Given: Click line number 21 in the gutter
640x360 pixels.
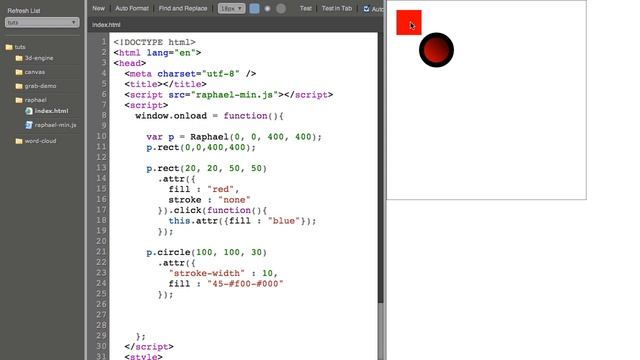Looking at the screenshot, I should coord(101,252).
